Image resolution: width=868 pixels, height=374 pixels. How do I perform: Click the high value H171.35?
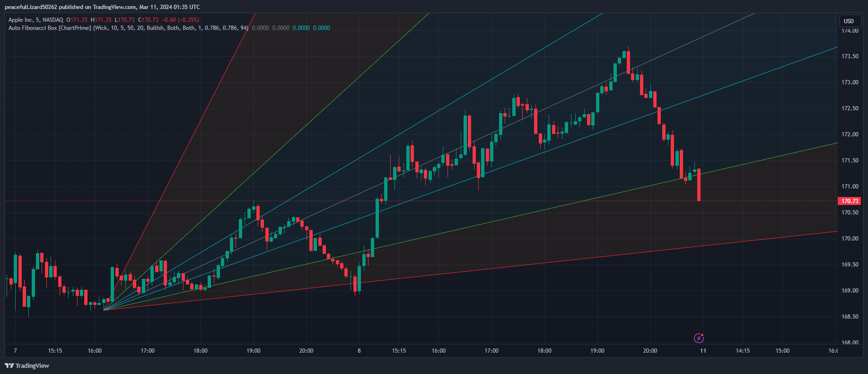coord(101,20)
